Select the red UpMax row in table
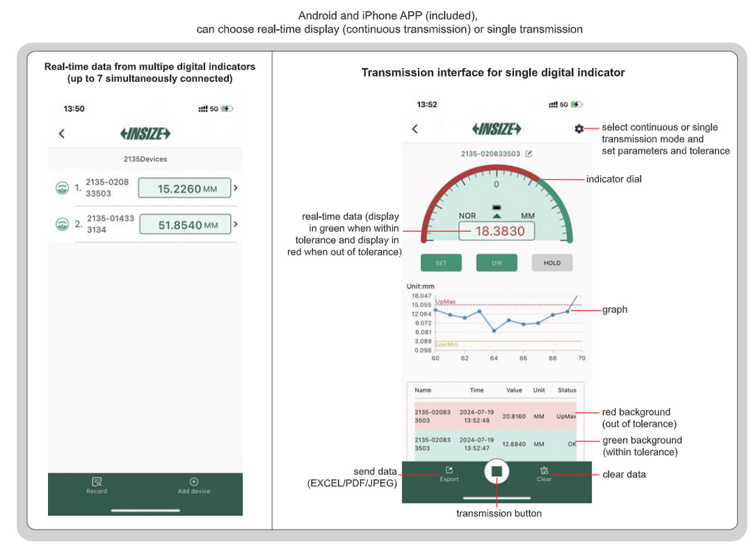Viewport: 756px width, 547px height. (495, 416)
